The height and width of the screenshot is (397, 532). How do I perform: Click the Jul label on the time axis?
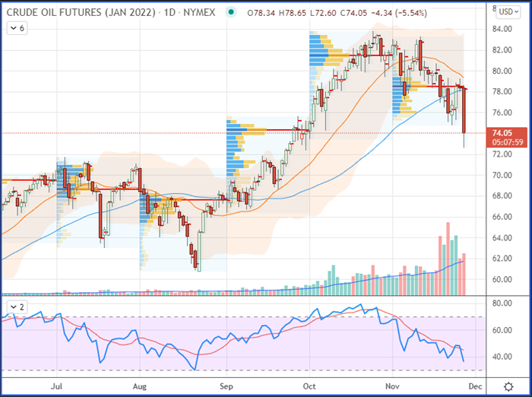click(x=57, y=386)
